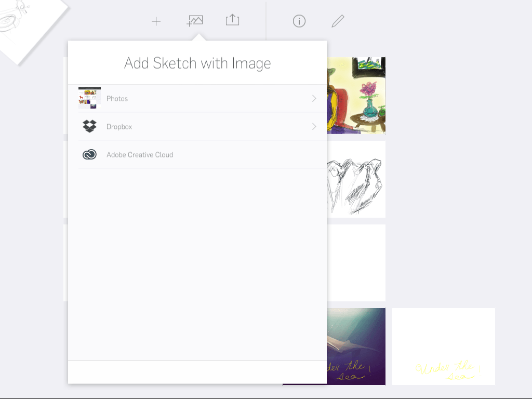Screen dimensions: 532x399
Task: Open the underwater Under the Sea sketch
Action: point(356,347)
